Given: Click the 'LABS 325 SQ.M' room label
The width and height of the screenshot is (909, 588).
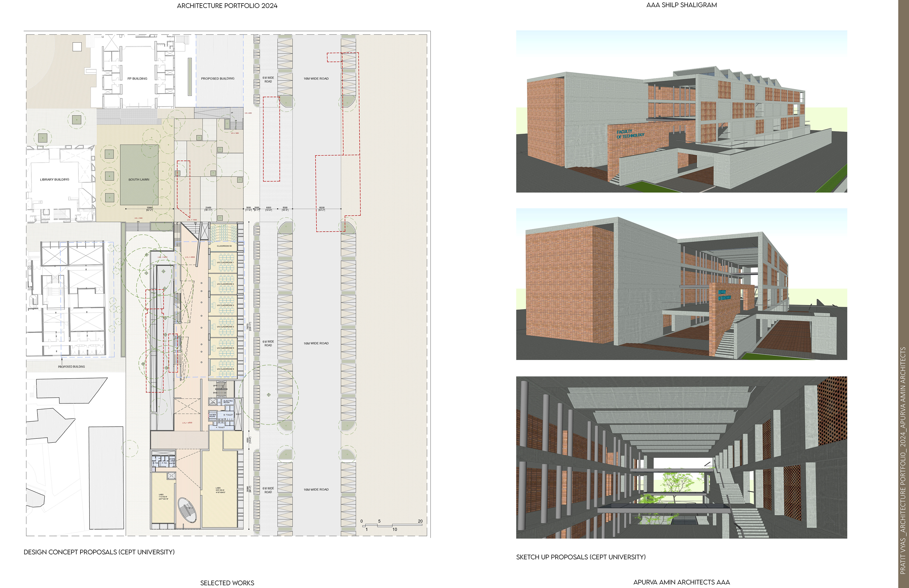Looking at the screenshot, I should pyautogui.click(x=220, y=490).
